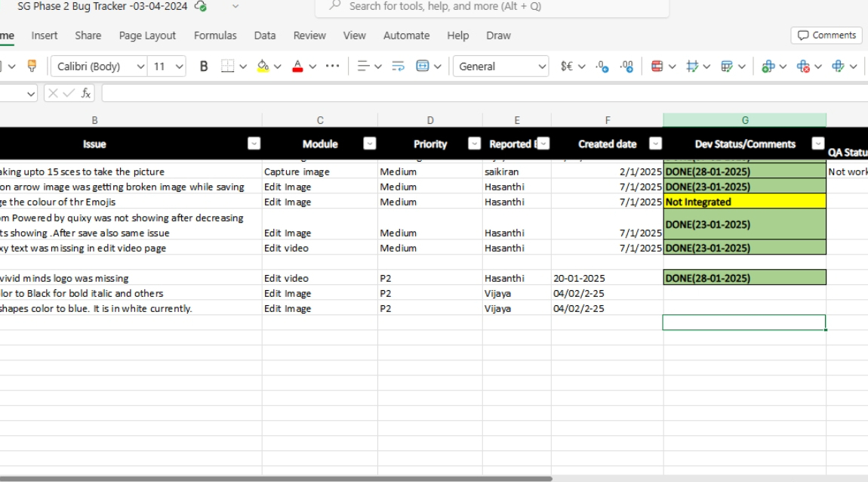Open the Help tab
868x482 pixels.
[x=458, y=36]
